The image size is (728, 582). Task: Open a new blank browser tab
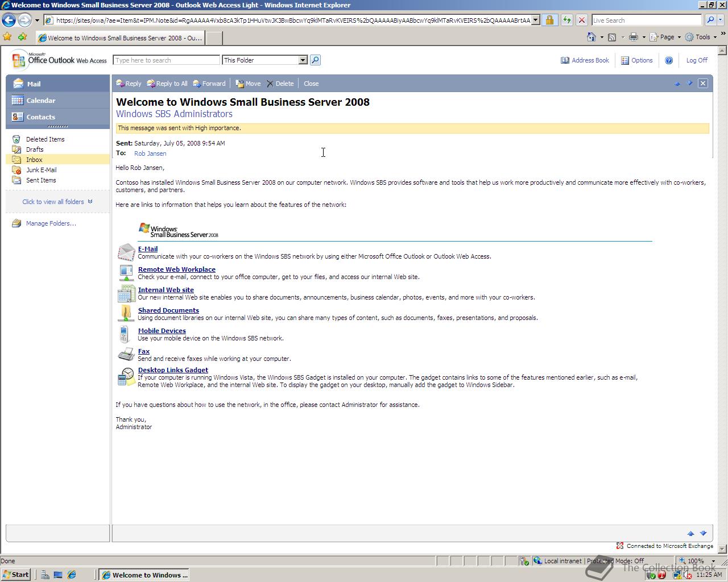click(x=213, y=38)
